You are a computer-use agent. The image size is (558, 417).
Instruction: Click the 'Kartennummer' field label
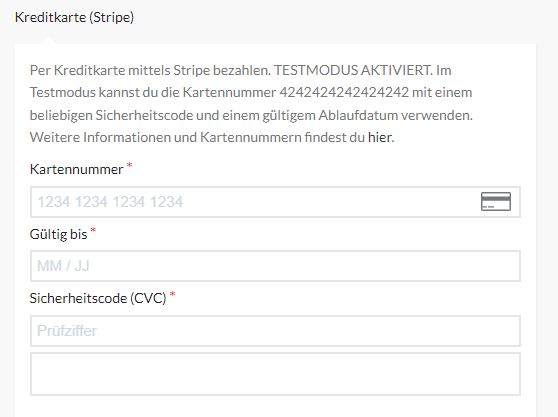pyautogui.click(x=77, y=169)
